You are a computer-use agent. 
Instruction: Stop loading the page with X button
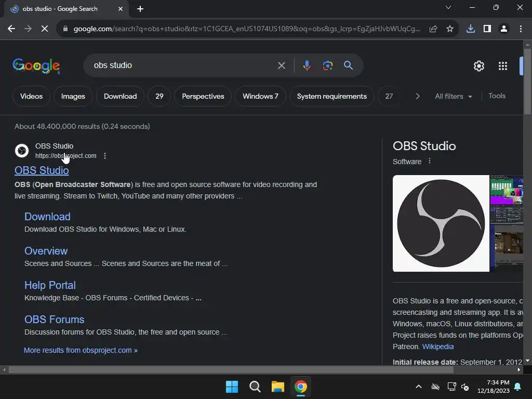tap(45, 29)
